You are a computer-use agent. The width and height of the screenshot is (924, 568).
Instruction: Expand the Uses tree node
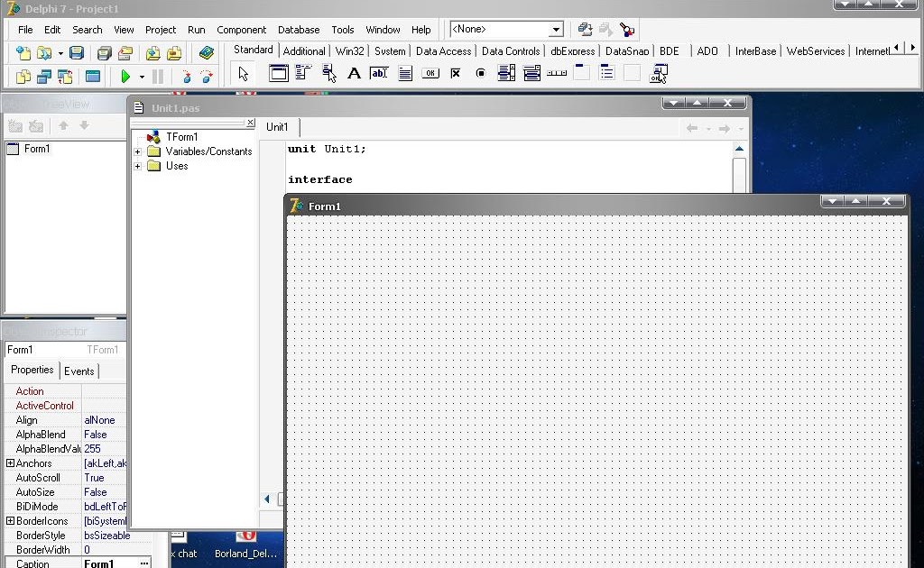tap(137, 166)
